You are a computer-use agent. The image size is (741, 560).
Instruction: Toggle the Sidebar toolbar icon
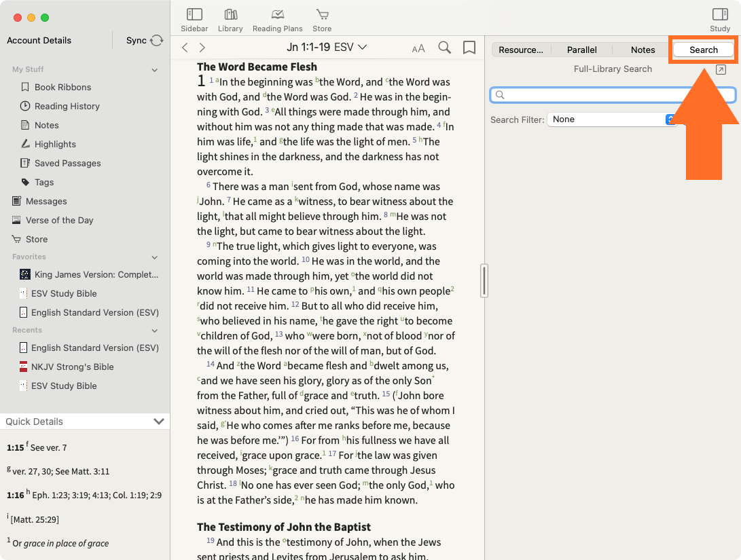[x=194, y=21]
